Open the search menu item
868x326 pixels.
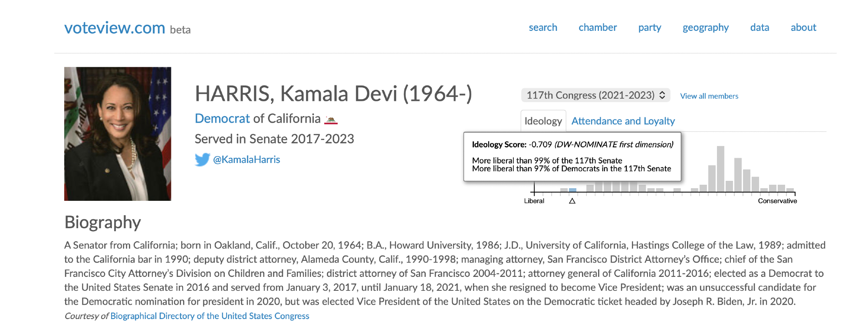tap(542, 27)
